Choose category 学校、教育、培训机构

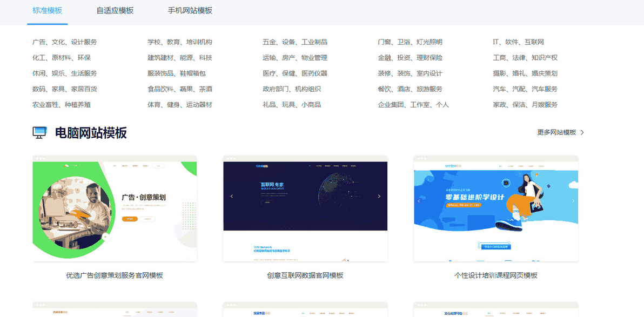click(x=180, y=42)
